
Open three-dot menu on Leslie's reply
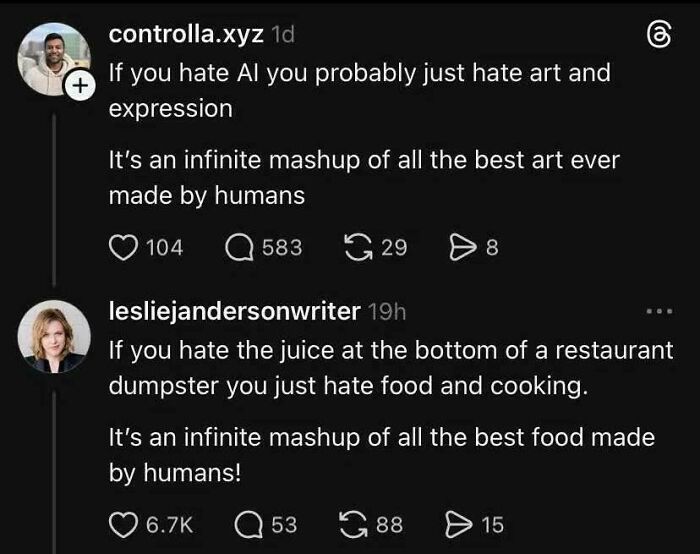coord(658,311)
